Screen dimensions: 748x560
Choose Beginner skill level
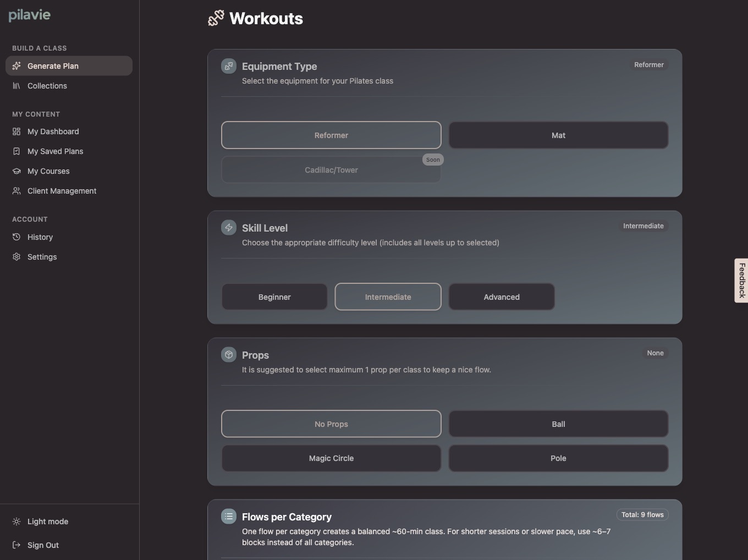click(x=274, y=297)
